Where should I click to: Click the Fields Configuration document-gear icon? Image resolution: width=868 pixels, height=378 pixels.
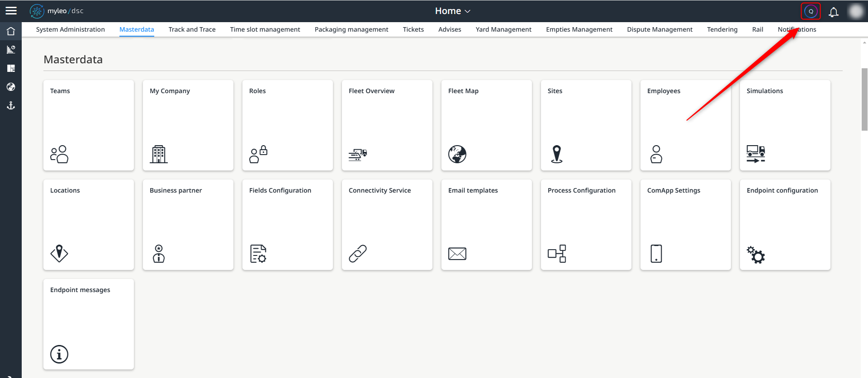pos(258,254)
